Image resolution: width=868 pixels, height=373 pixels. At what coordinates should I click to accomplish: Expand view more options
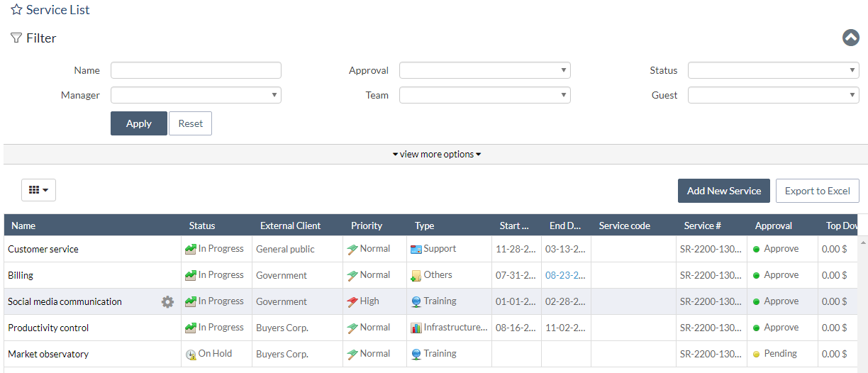[437, 155]
